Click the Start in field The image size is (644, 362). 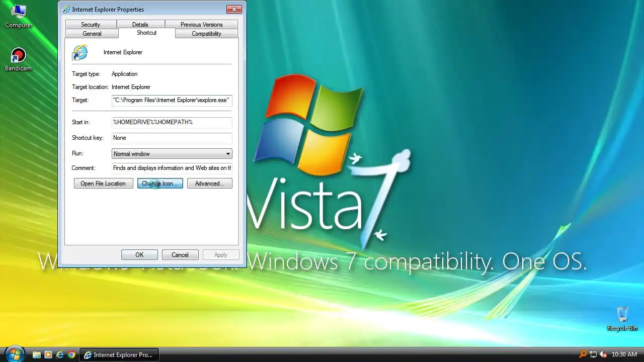tap(172, 122)
